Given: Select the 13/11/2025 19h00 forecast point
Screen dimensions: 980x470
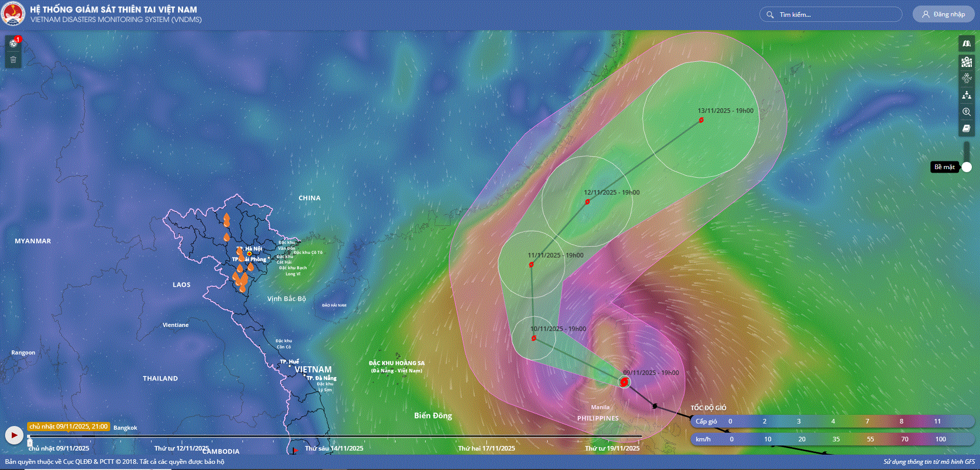Looking at the screenshot, I should 701,120.
